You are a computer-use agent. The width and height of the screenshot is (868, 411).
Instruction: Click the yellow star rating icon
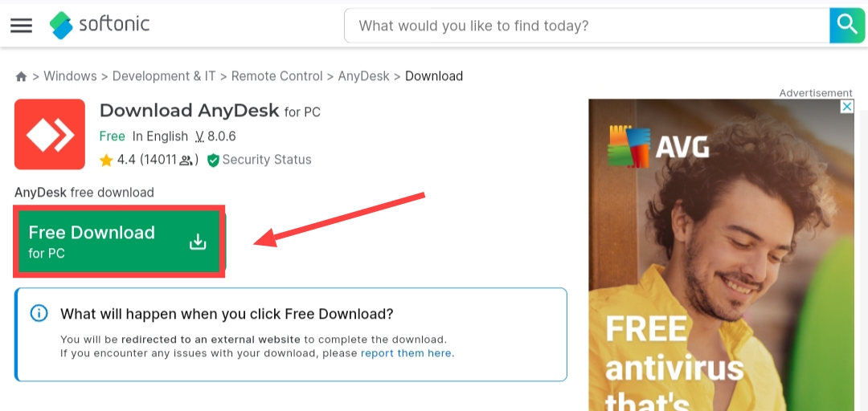pos(106,161)
